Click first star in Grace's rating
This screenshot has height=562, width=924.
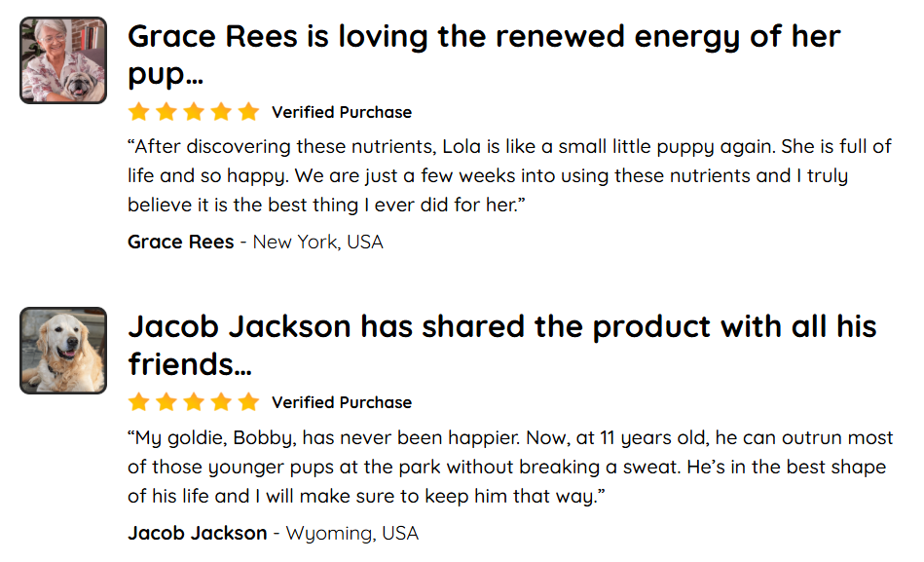pos(139,111)
